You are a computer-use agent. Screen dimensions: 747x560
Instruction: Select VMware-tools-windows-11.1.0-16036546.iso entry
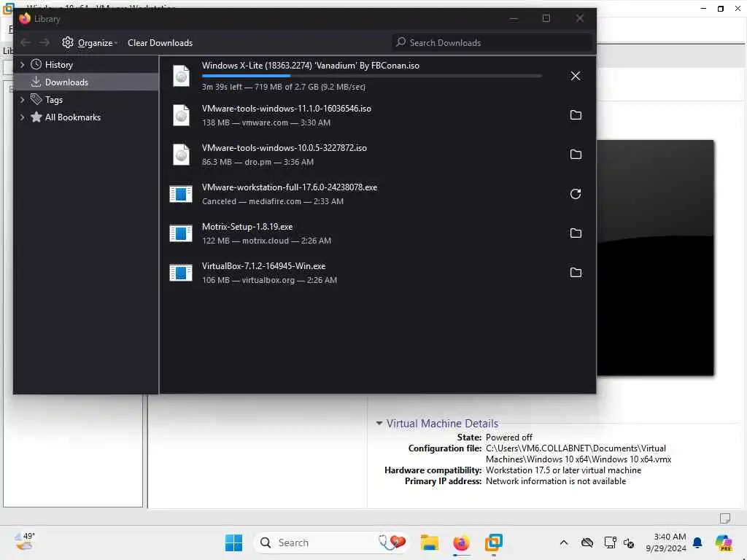tap(377, 115)
